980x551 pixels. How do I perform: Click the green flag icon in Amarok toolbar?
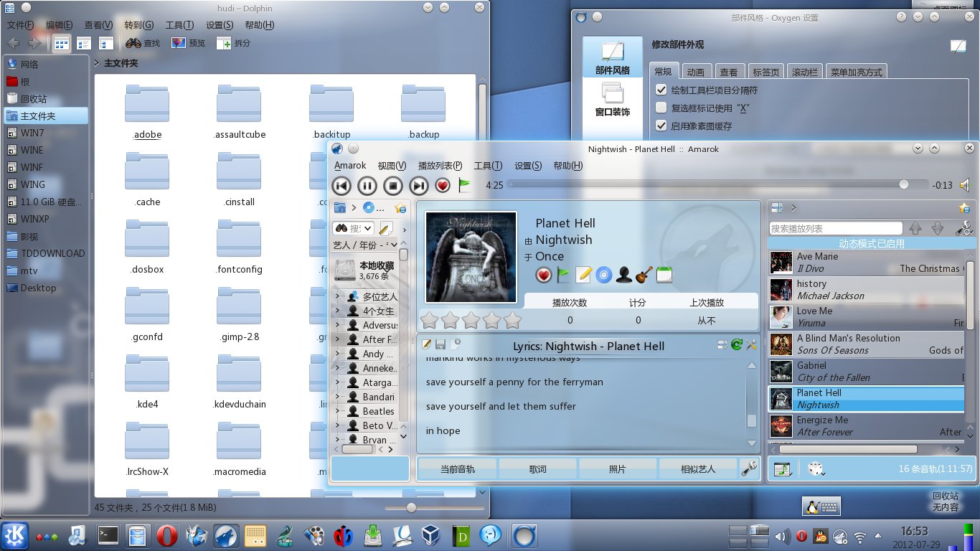465,186
